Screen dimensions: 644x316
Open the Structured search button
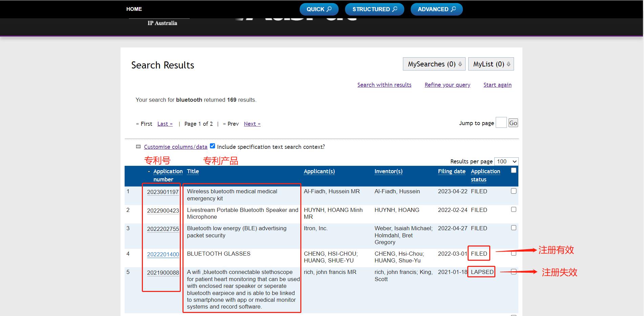(x=374, y=9)
